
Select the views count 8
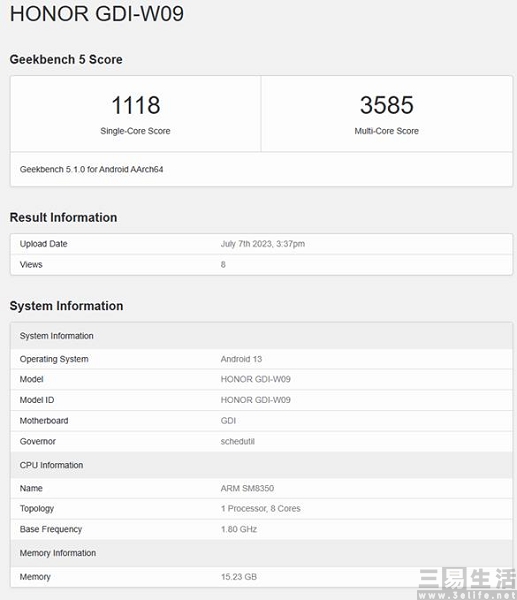[223, 264]
